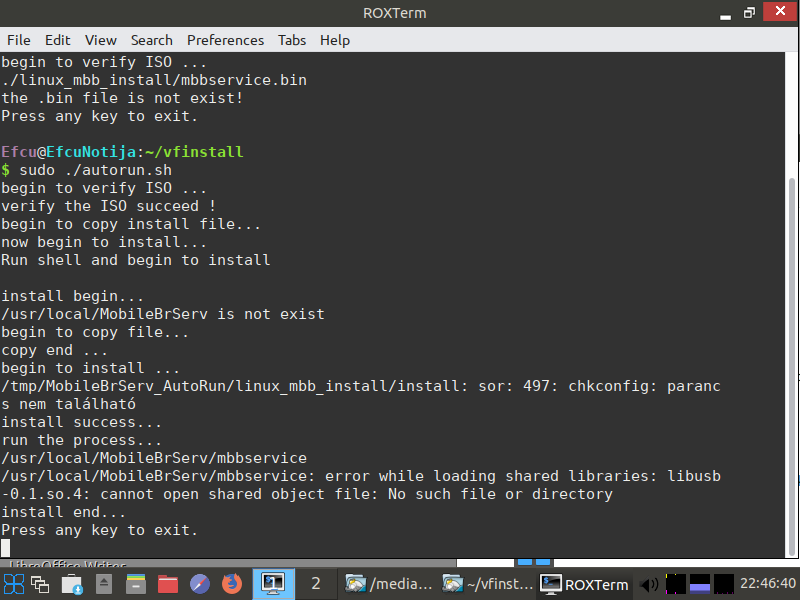The height and width of the screenshot is (600, 800).
Task: Click the 'Efcu@EfcuNotija:~/vfinstall' prompt text
Action: point(122,152)
